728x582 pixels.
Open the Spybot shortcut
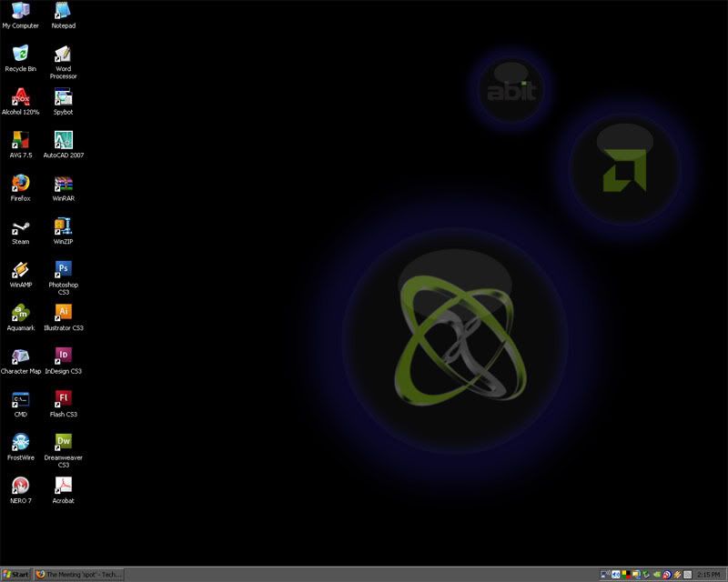pyautogui.click(x=63, y=102)
